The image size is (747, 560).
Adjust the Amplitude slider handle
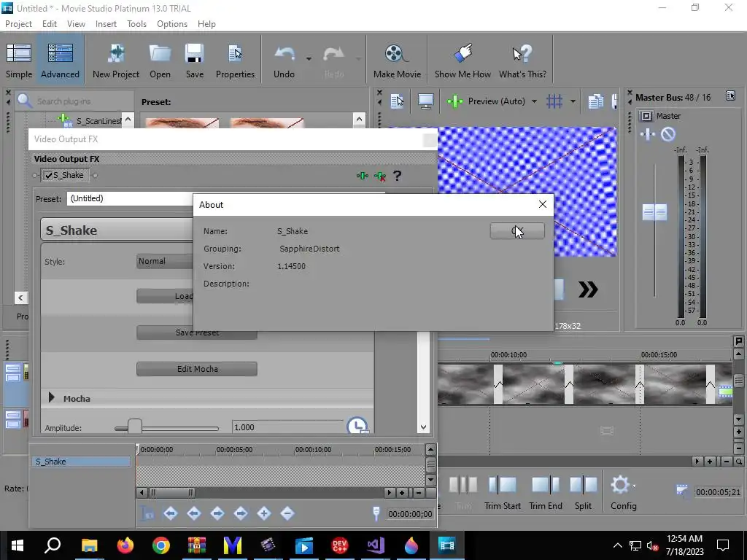(x=135, y=427)
